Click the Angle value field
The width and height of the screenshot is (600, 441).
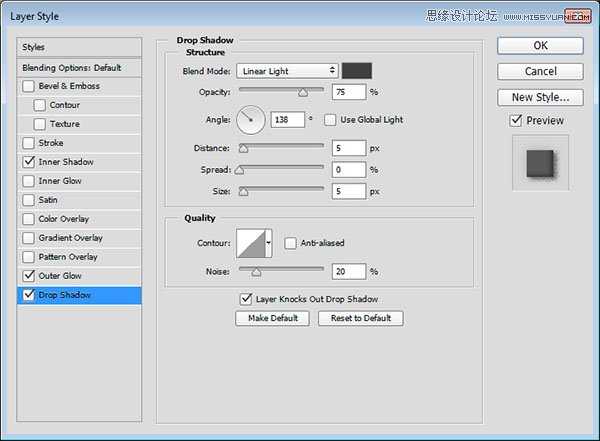click(288, 120)
